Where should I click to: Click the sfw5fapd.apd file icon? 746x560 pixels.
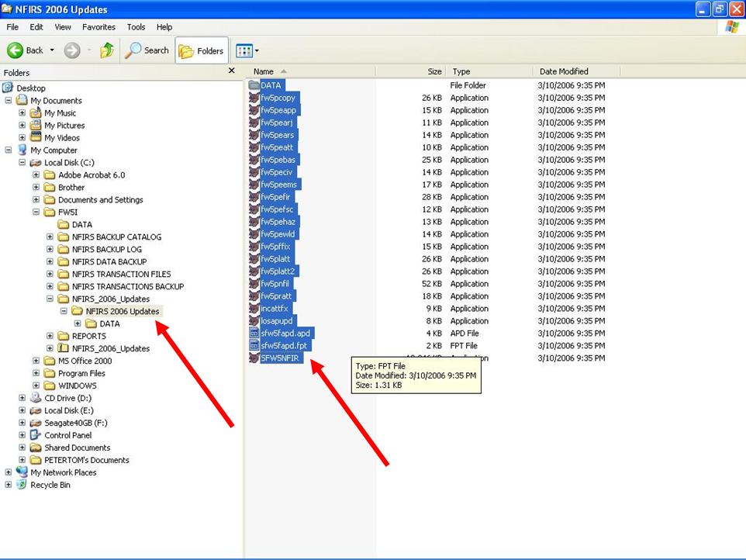click(254, 334)
